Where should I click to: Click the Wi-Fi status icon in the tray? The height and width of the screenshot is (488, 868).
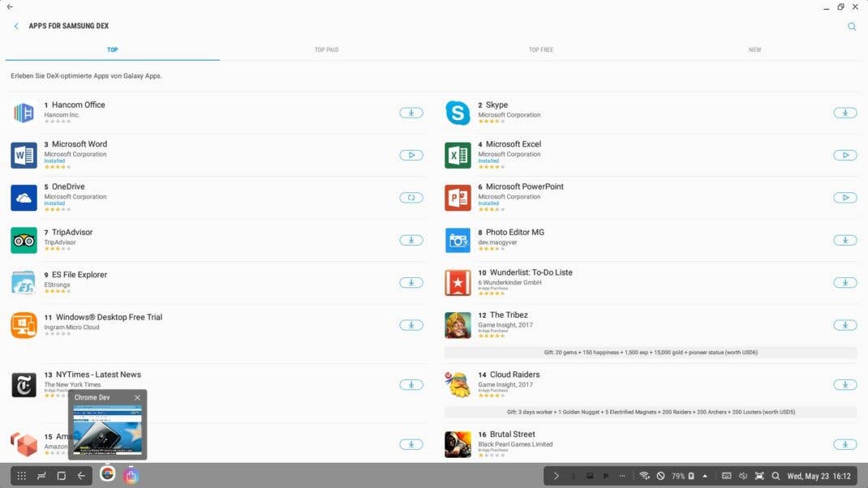(x=643, y=476)
